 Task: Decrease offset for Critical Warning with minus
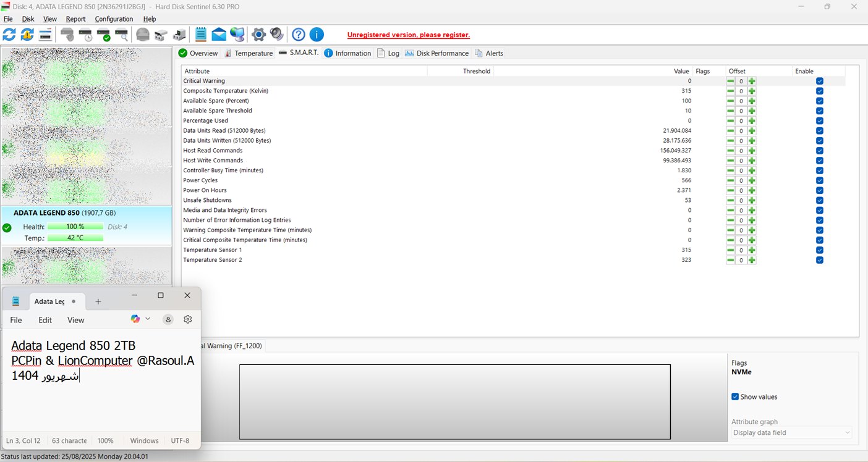pos(730,81)
